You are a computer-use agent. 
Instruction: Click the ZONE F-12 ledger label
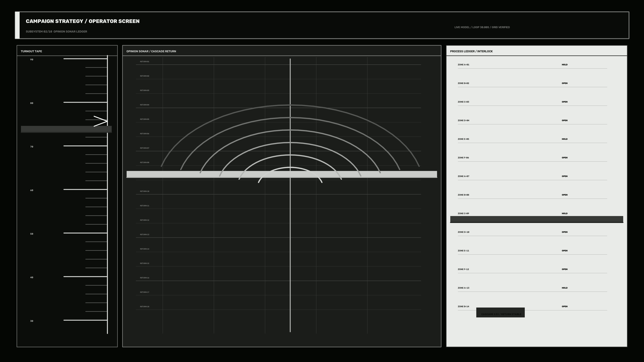[x=464, y=269]
